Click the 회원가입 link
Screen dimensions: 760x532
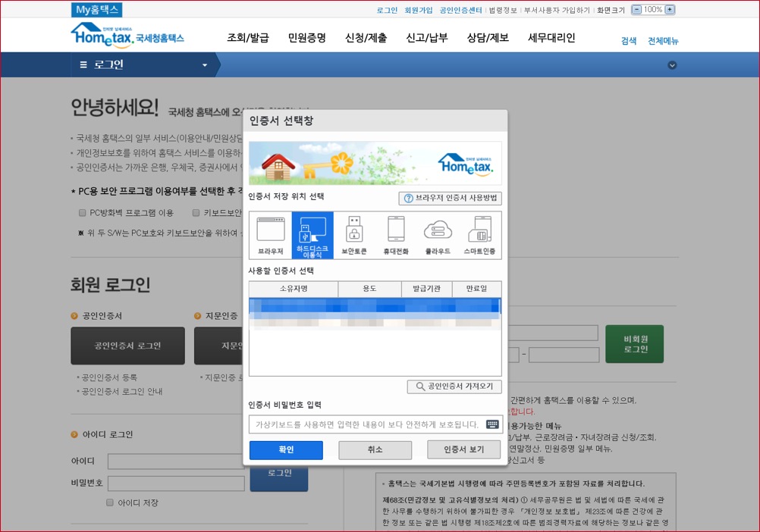tap(418, 10)
